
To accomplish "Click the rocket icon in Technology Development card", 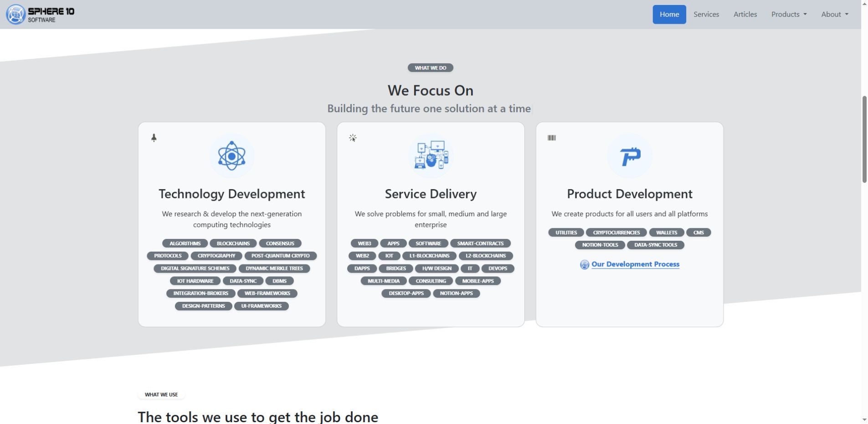I will coord(154,138).
